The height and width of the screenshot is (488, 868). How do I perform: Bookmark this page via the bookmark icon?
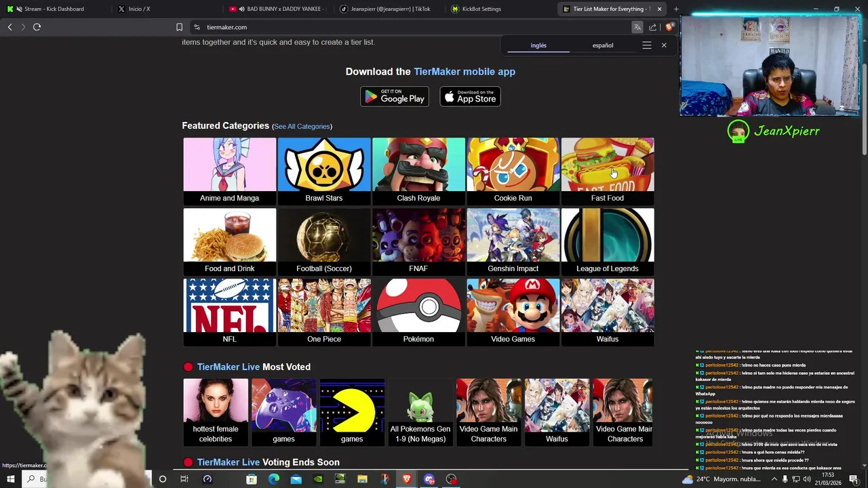pos(179,27)
